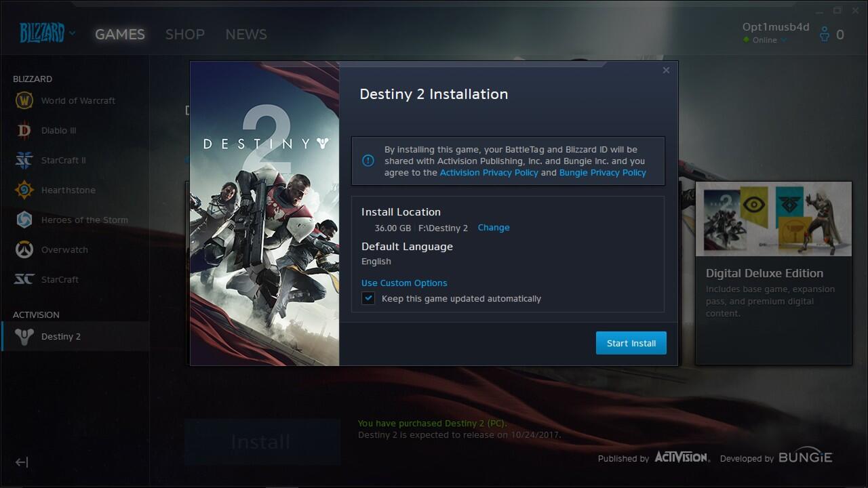Collapse the sidebar with the arrow icon
868x488 pixels.
[22, 462]
